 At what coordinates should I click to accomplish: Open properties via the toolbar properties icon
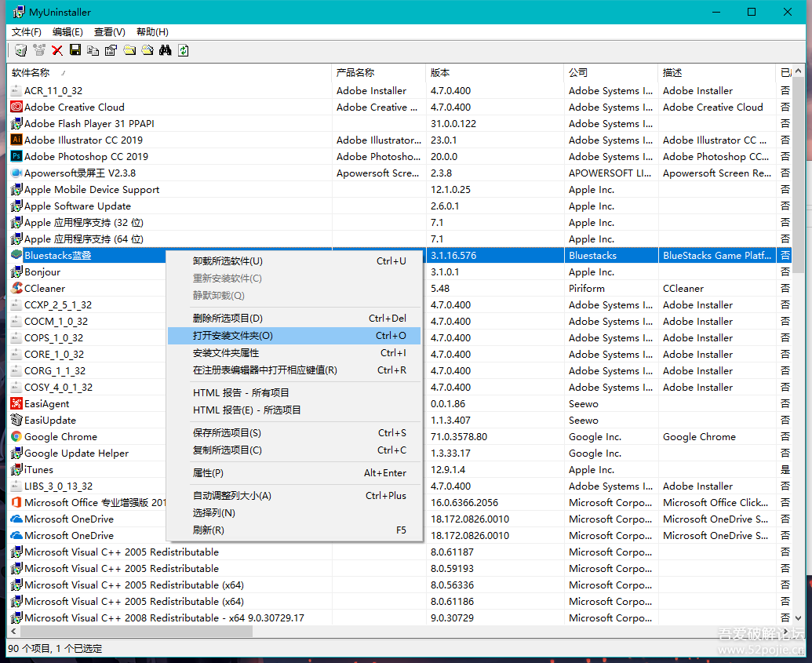[x=111, y=50]
